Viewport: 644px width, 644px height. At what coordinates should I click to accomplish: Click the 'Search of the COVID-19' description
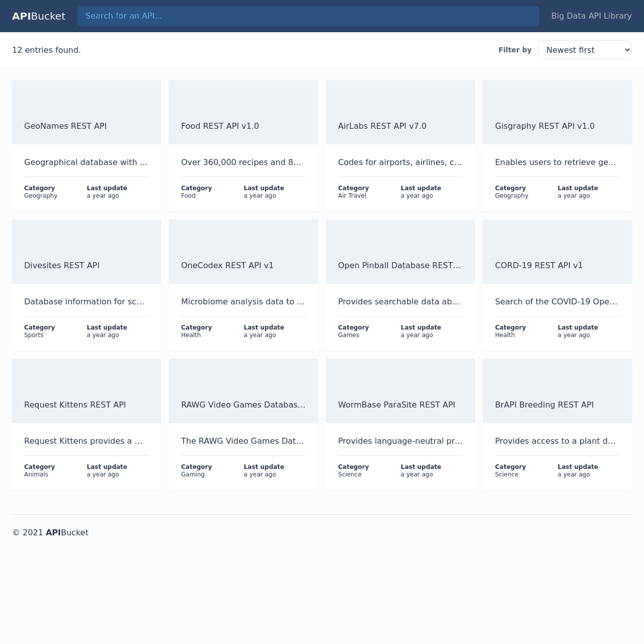[x=557, y=301]
